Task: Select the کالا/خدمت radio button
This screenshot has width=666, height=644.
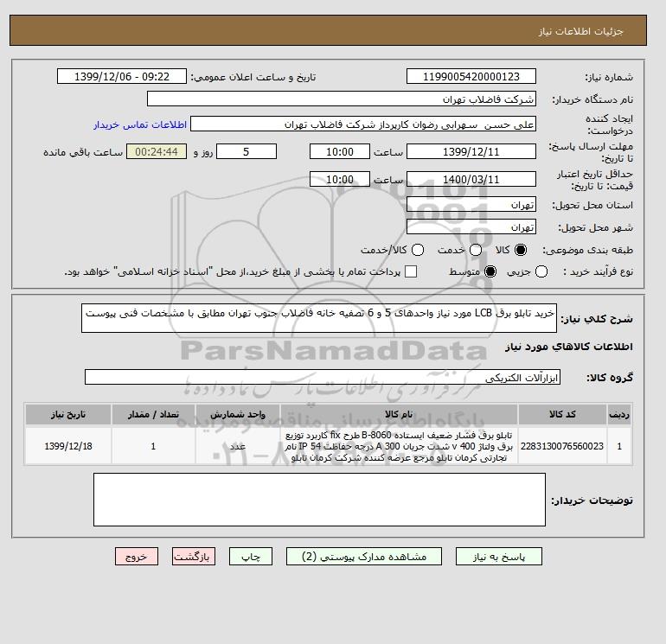Action: (x=418, y=250)
